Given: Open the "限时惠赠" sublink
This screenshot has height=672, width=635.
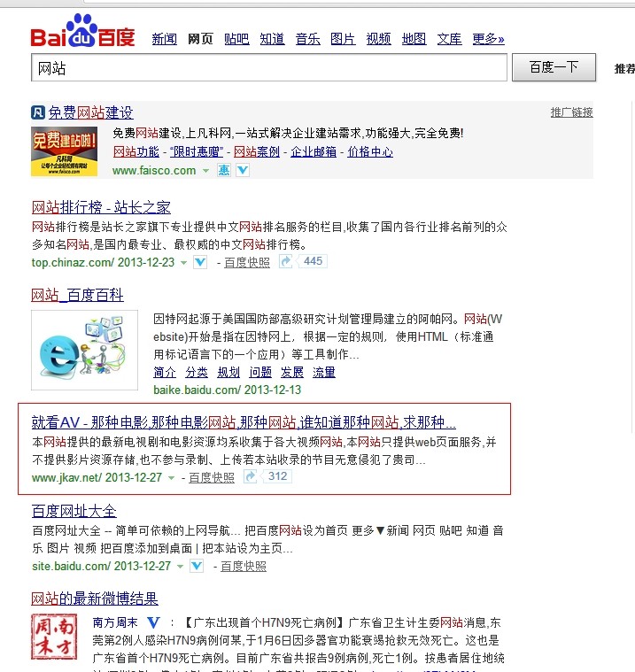Looking at the screenshot, I should click(x=197, y=151).
